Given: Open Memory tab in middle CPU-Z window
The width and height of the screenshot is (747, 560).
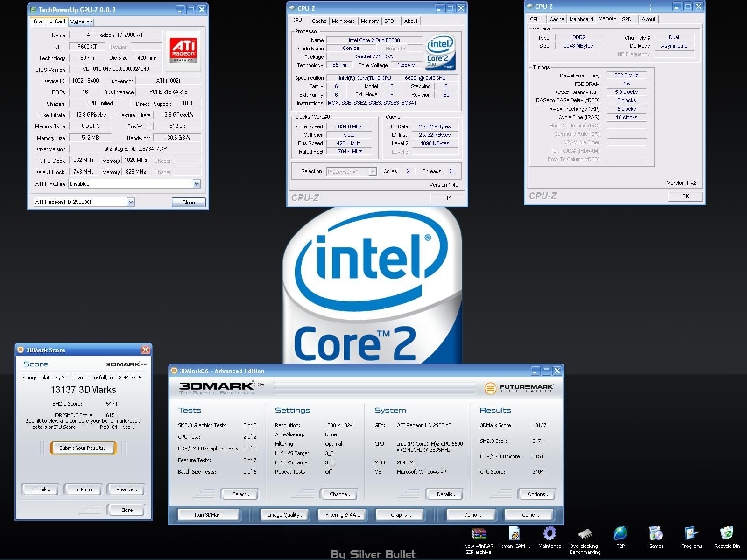Looking at the screenshot, I should click(370, 21).
